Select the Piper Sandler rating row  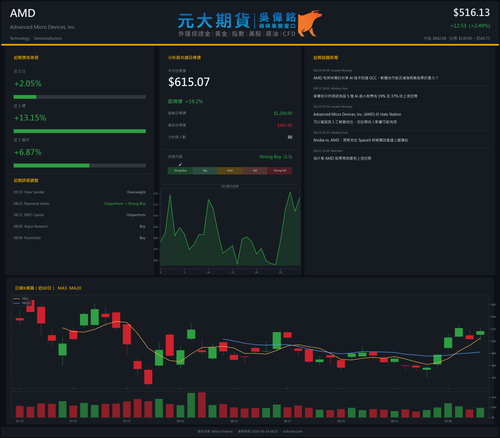[80, 192]
